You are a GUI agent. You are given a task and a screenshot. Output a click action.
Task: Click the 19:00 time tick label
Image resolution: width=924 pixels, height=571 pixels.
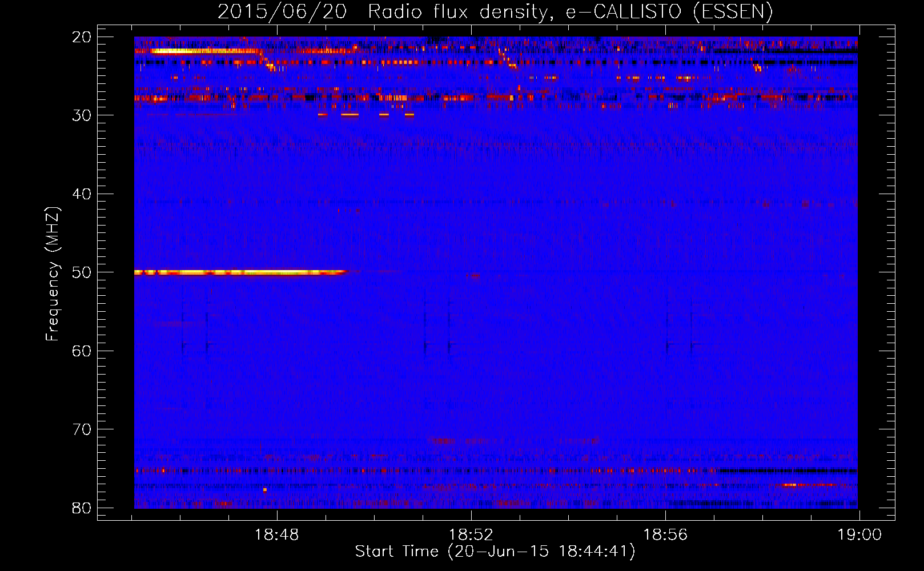click(859, 535)
